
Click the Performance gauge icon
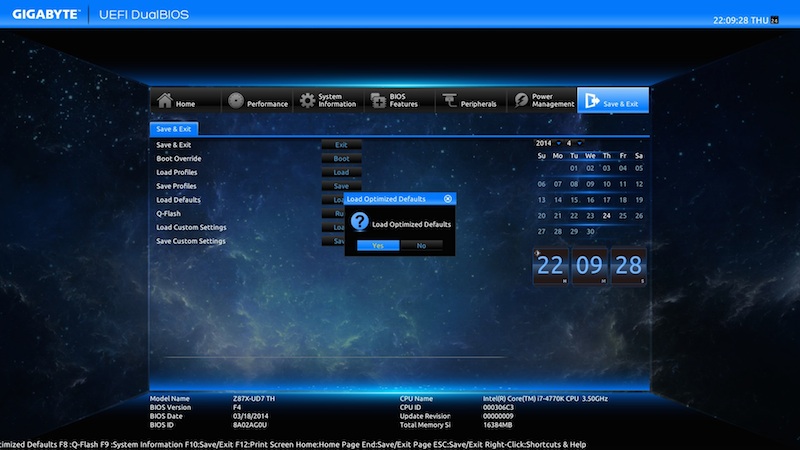pos(236,101)
